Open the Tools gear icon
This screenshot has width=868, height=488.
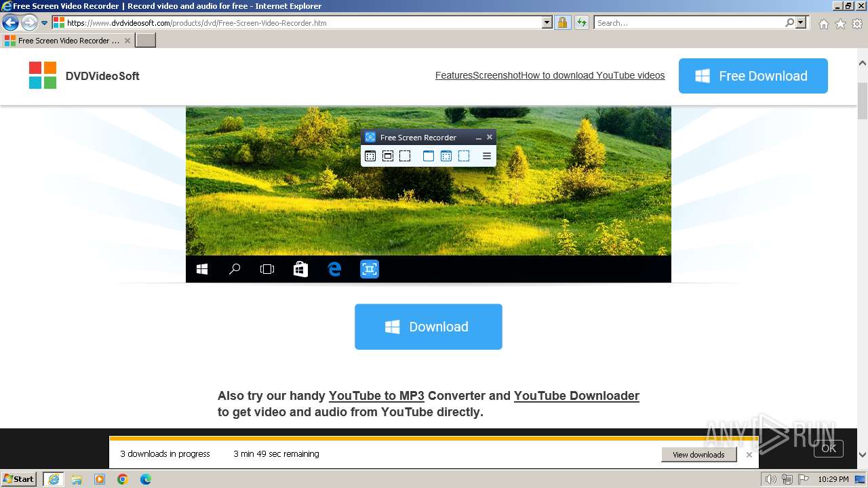click(857, 24)
